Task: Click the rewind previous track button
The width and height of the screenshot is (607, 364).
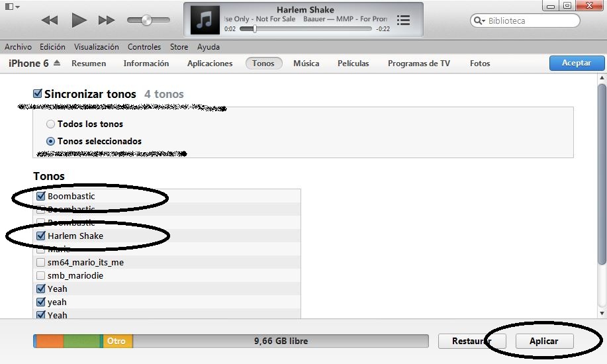Action: point(50,20)
